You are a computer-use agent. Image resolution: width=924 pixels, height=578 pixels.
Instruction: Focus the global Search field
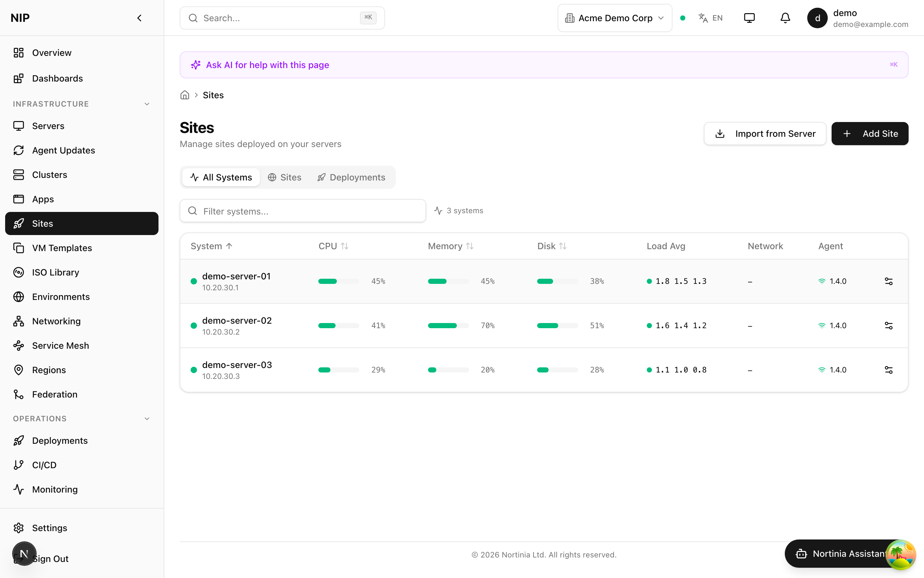click(282, 18)
